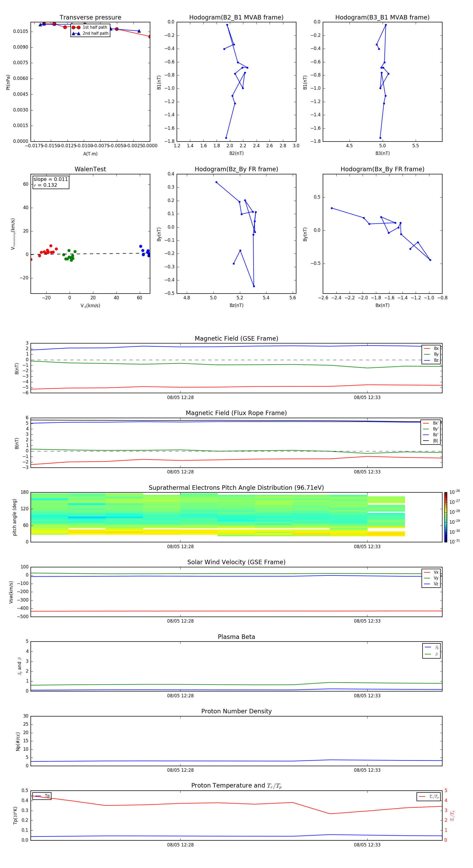This screenshot has height=868, width=473.
Task: Click the 'A(T·m)' x-axis label
Action: tap(90, 154)
